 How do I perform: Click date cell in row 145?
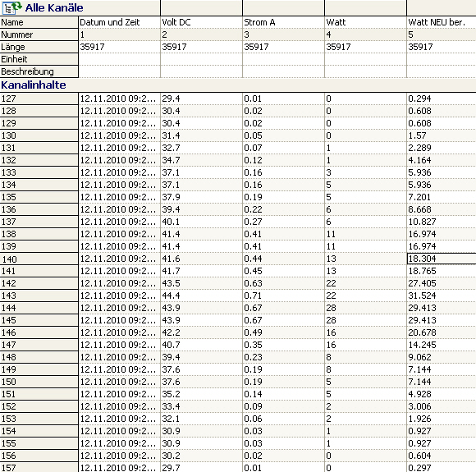pyautogui.click(x=119, y=320)
